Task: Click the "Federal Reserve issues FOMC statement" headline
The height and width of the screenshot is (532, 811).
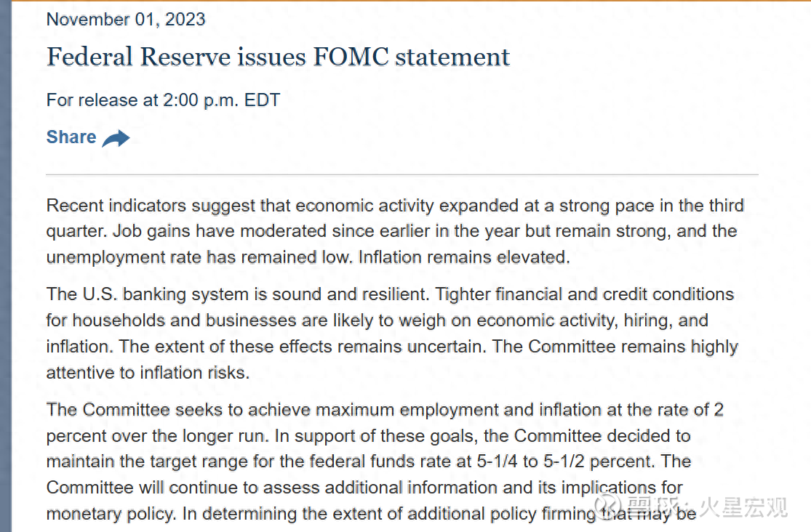Action: [278, 57]
